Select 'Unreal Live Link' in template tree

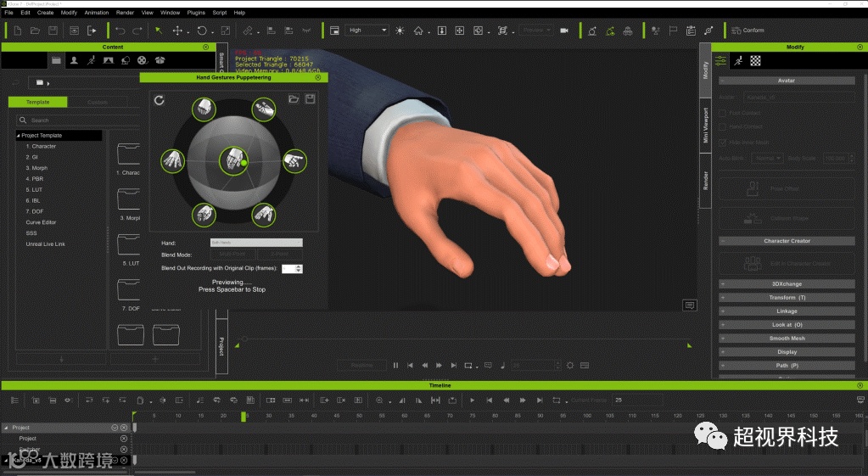(x=45, y=244)
